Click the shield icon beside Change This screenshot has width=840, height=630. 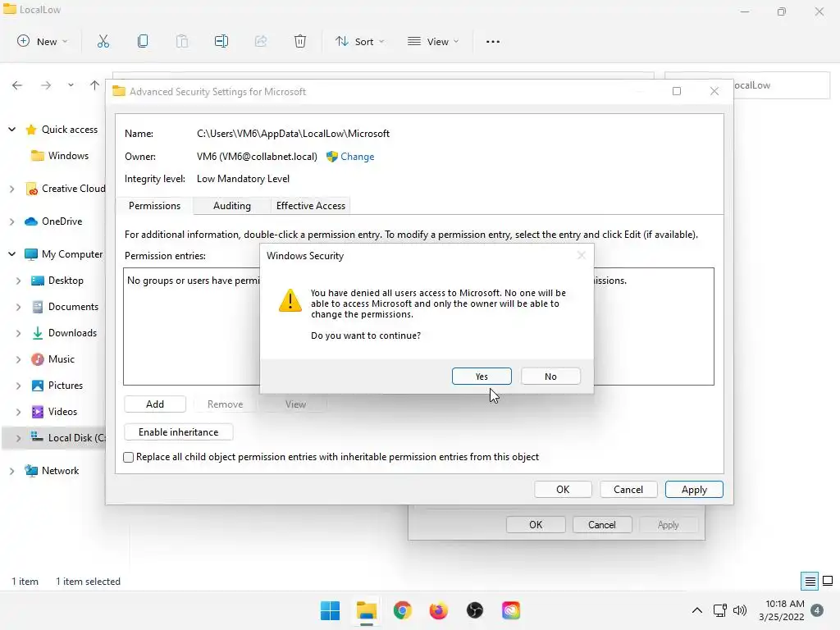[332, 157]
